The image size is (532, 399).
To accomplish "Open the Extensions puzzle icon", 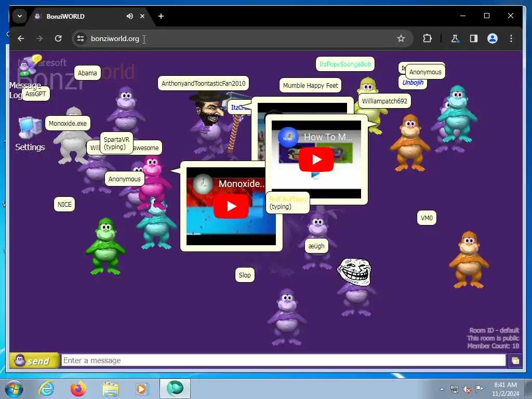I will coord(427,38).
